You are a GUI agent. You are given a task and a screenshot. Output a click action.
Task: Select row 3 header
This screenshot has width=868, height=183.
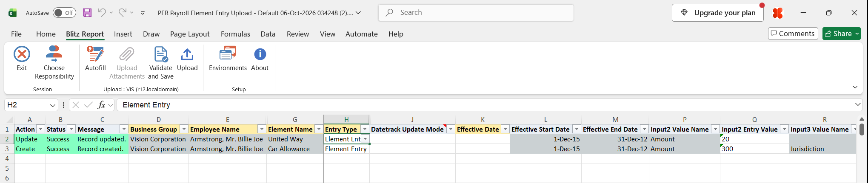[x=7, y=149]
